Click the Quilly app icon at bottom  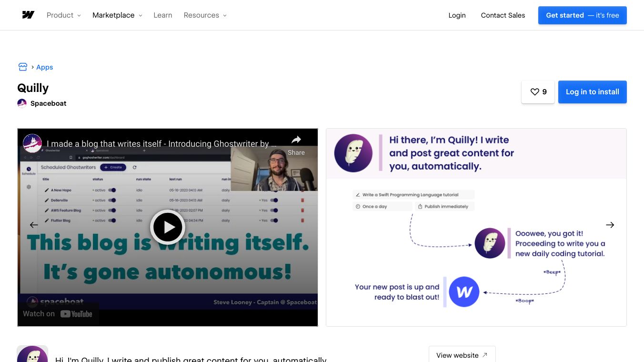tap(32, 354)
